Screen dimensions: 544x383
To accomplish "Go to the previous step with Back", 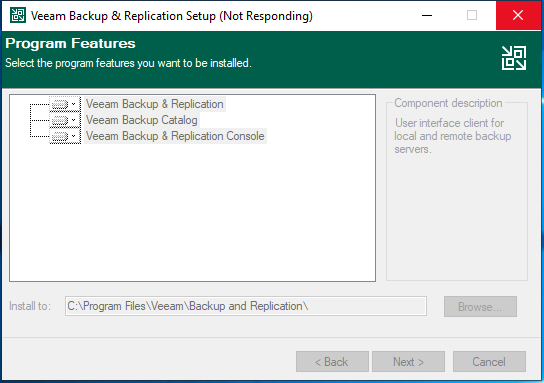I will pyautogui.click(x=332, y=361).
